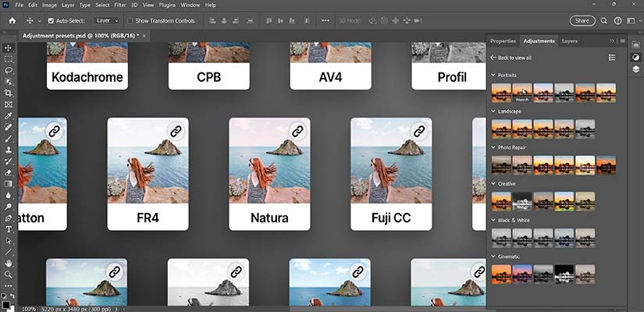Select the Path Selection tool
The image size is (644, 312).
coord(9,240)
